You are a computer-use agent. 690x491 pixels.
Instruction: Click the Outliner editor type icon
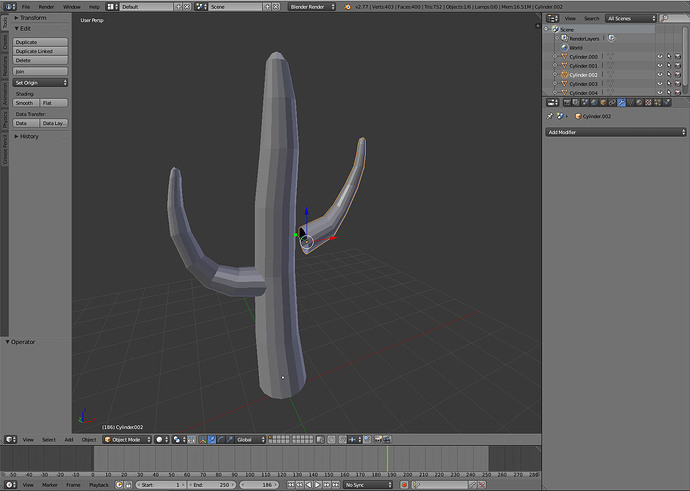tap(552, 18)
